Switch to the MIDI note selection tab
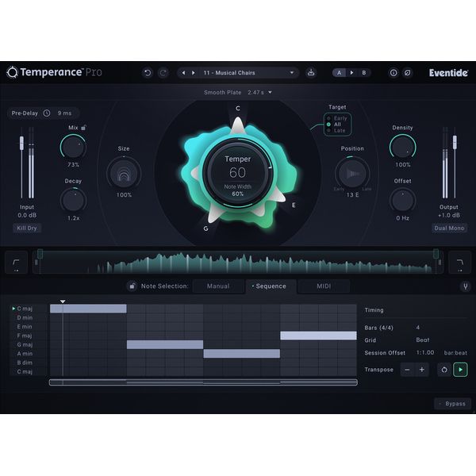Image resolution: width=476 pixels, height=476 pixels. tap(323, 286)
